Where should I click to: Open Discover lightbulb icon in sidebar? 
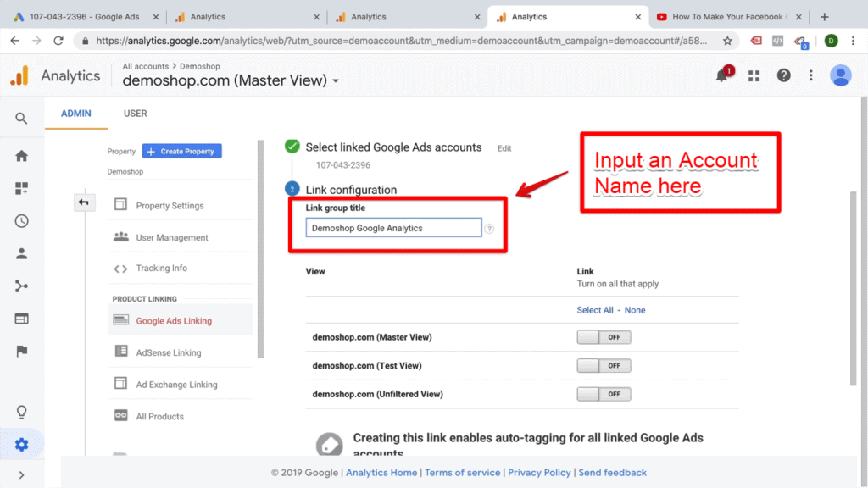[21, 413]
